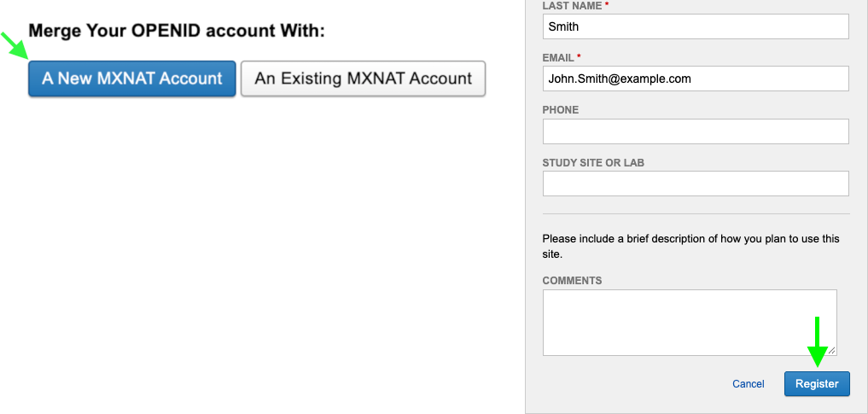The image size is (868, 414).
Task: Focus the Last Name field containing Smith
Action: (696, 26)
